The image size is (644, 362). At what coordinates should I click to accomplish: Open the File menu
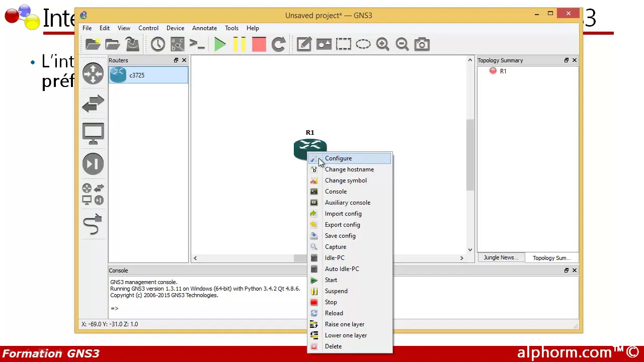[87, 28]
